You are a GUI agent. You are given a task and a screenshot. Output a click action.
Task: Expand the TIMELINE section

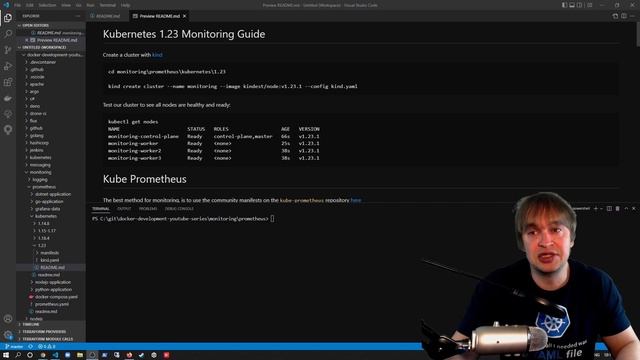[51, 324]
